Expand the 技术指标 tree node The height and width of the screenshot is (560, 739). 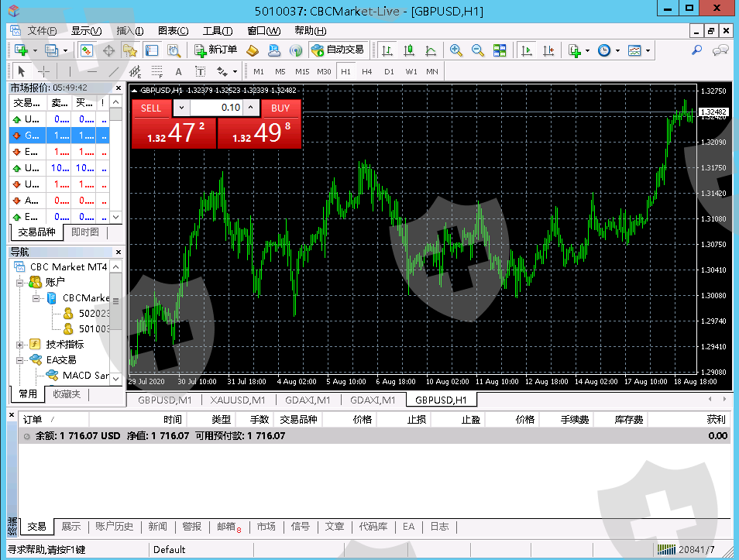point(20,344)
